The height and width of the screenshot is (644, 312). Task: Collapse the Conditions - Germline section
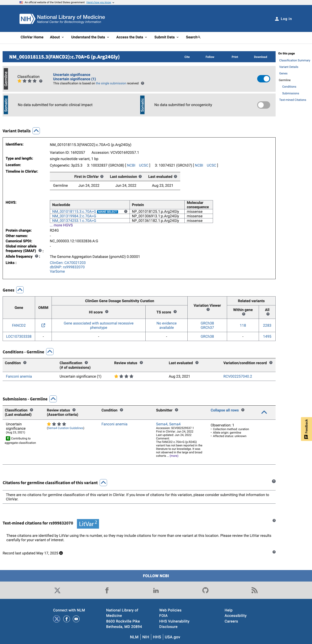tap(50, 352)
